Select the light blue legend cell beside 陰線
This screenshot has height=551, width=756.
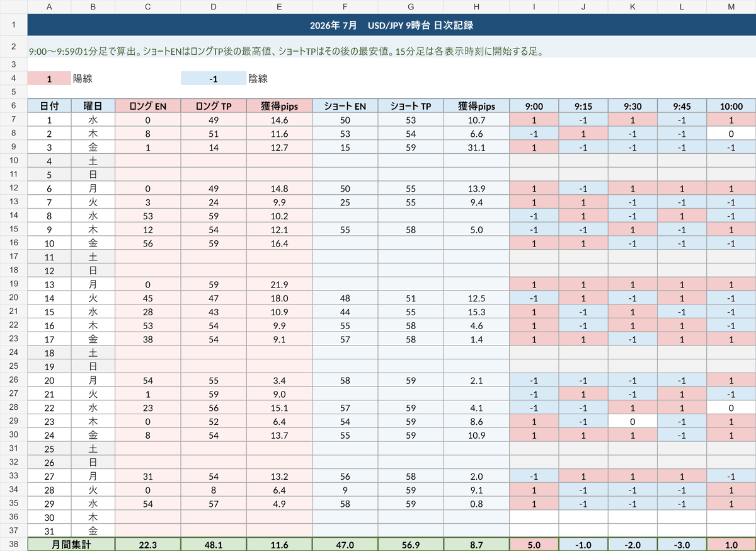pos(213,79)
